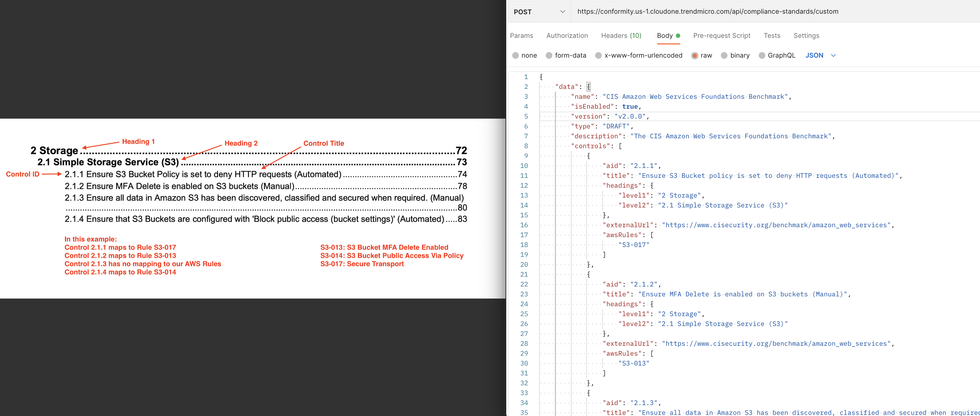
Task: Choose the binary radio option
Action: pyautogui.click(x=724, y=55)
